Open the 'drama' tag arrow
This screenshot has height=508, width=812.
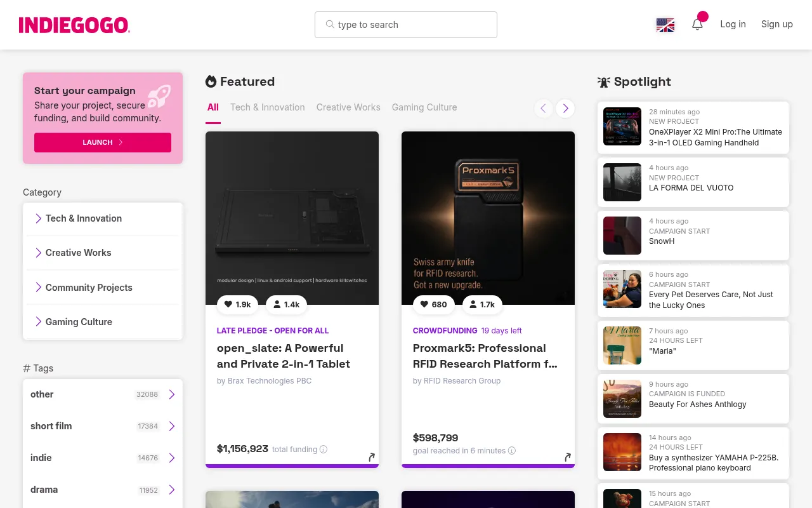[172, 490]
